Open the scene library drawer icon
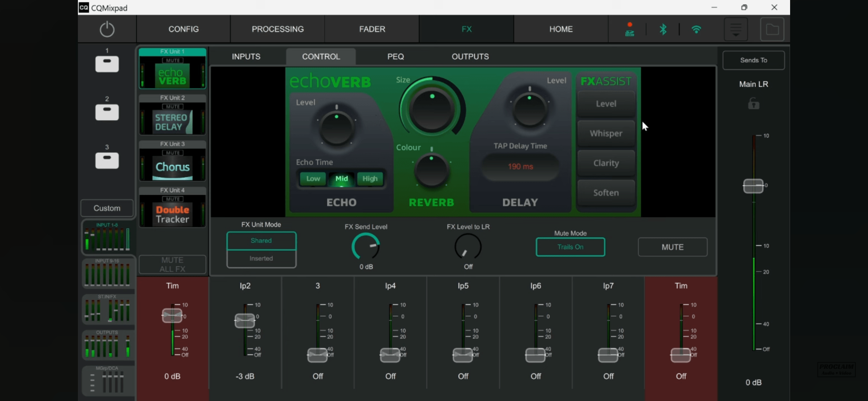This screenshot has width=868, height=401. point(736,29)
